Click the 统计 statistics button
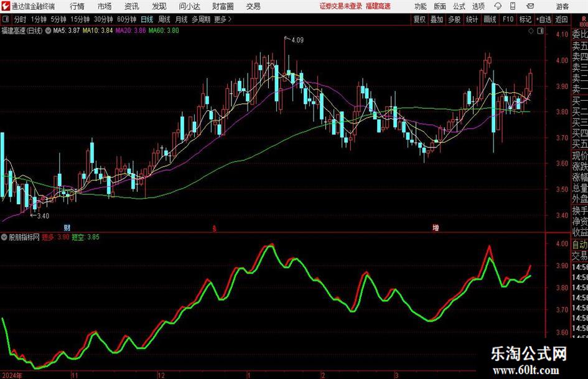Image resolution: width=588 pixels, height=379 pixels. pos(472,19)
